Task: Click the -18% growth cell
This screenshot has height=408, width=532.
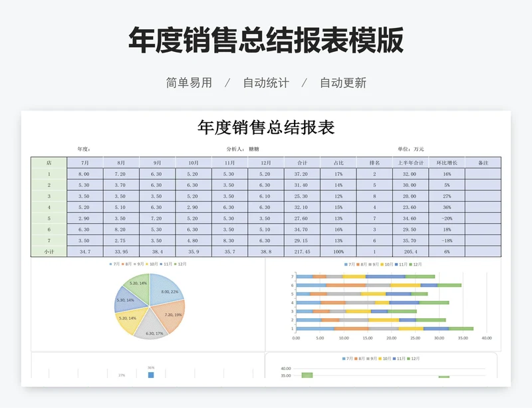Action: coord(447,240)
